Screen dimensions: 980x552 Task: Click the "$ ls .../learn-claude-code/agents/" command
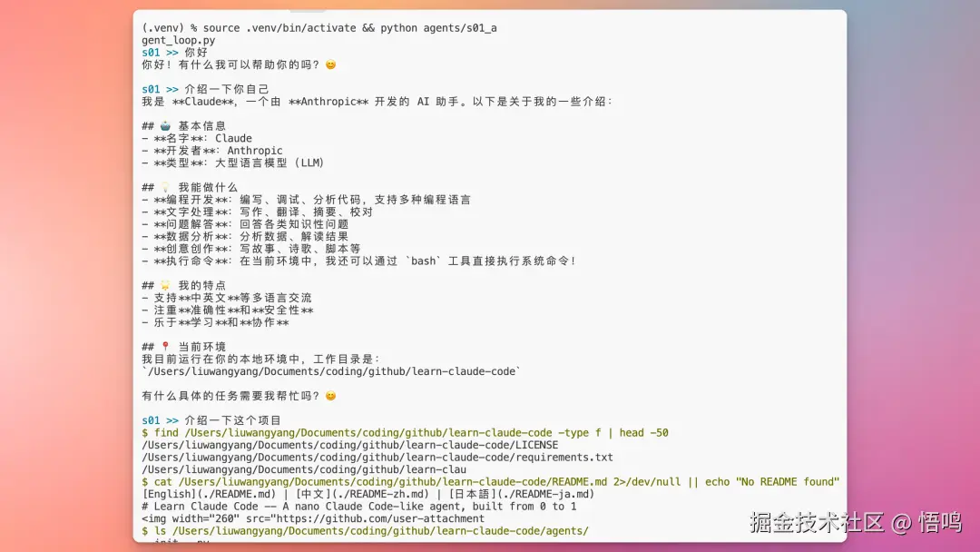[x=365, y=531]
